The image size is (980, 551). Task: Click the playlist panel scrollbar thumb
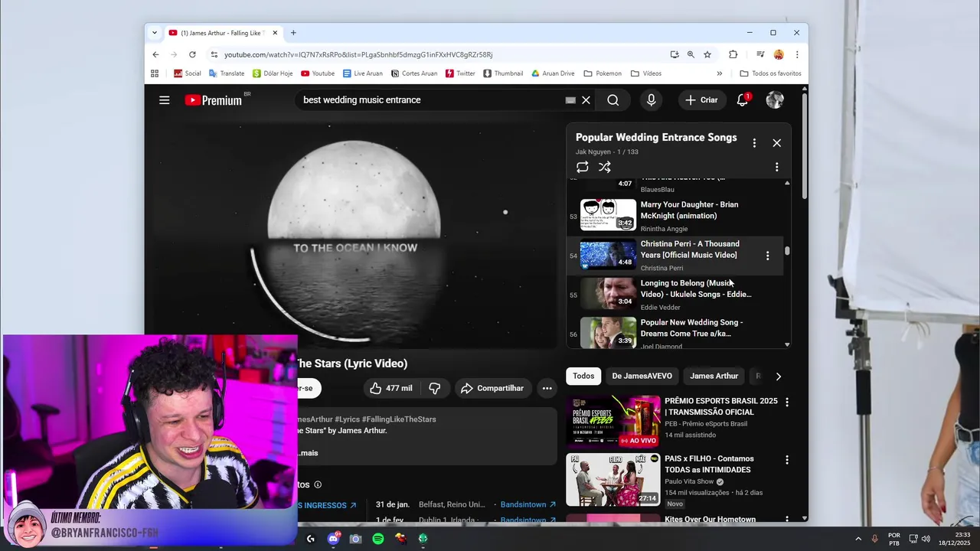click(787, 252)
